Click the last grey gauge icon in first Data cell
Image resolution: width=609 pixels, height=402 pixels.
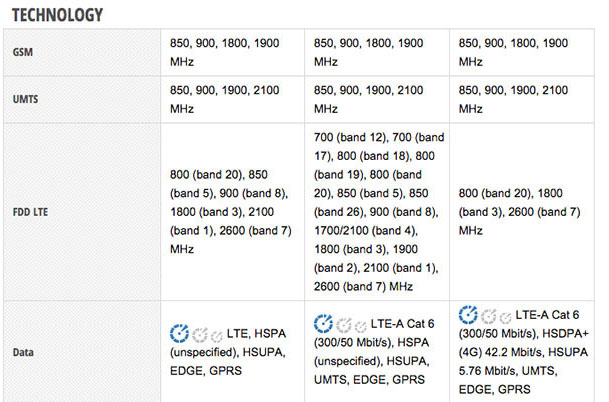point(214,334)
